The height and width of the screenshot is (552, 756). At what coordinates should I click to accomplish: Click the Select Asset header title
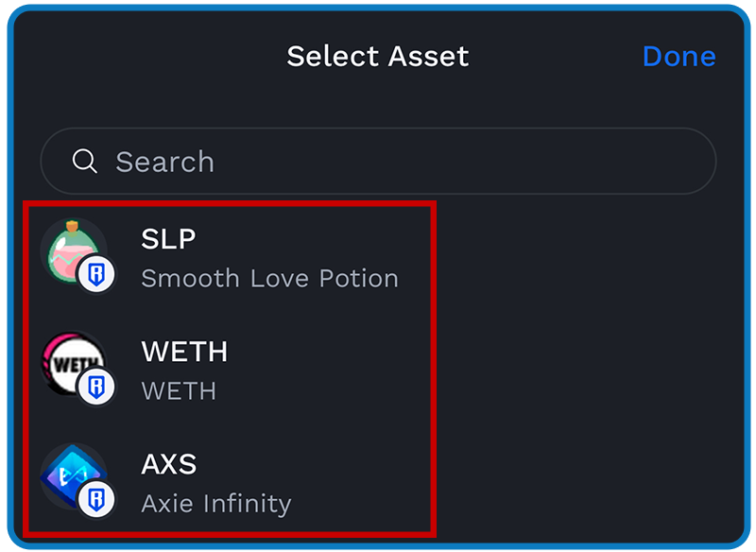377,57
